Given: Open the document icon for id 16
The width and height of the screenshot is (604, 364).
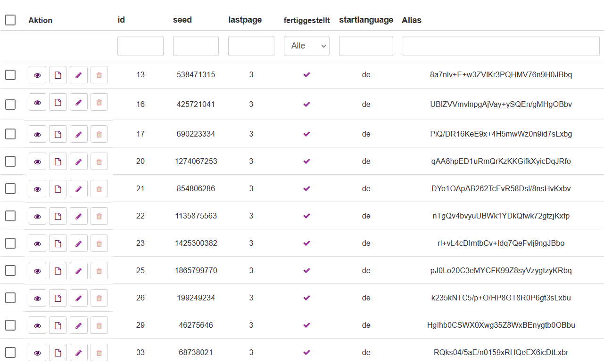Looking at the screenshot, I should click(58, 102).
